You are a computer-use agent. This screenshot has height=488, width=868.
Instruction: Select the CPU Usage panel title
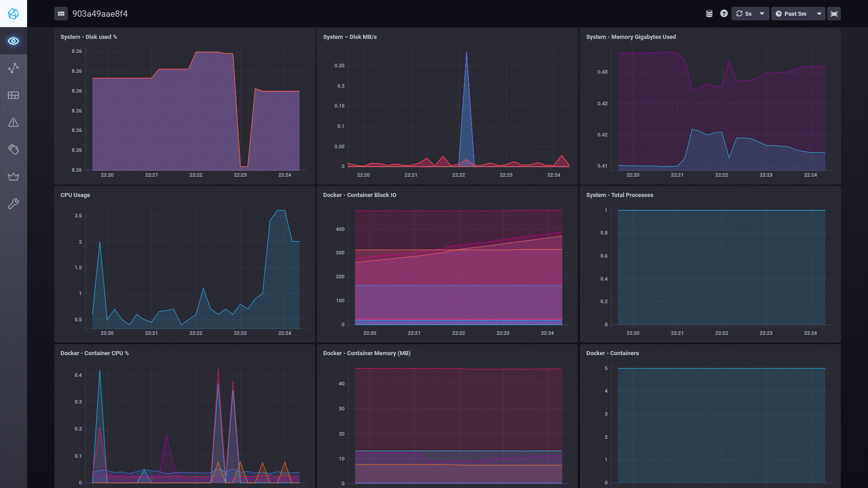click(x=75, y=195)
